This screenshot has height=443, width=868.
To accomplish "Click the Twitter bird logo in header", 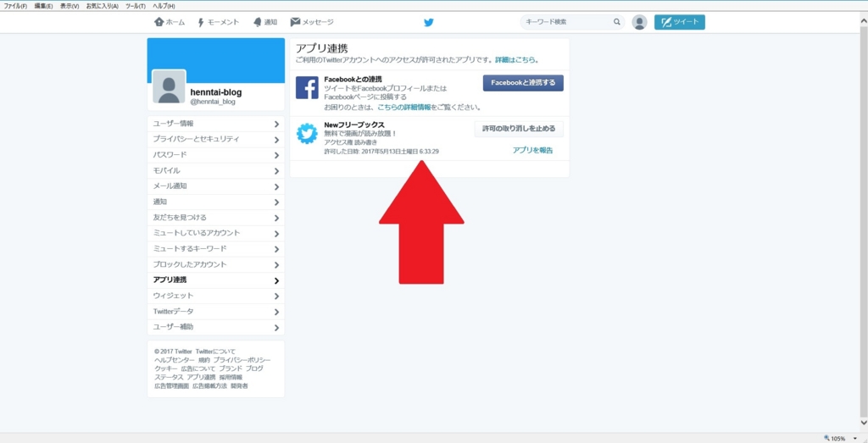I will pyautogui.click(x=428, y=23).
